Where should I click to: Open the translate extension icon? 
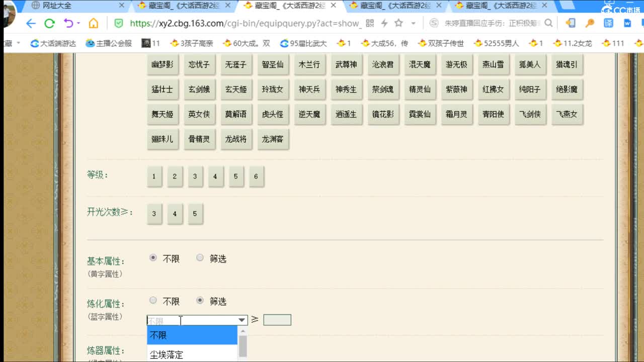click(x=608, y=23)
